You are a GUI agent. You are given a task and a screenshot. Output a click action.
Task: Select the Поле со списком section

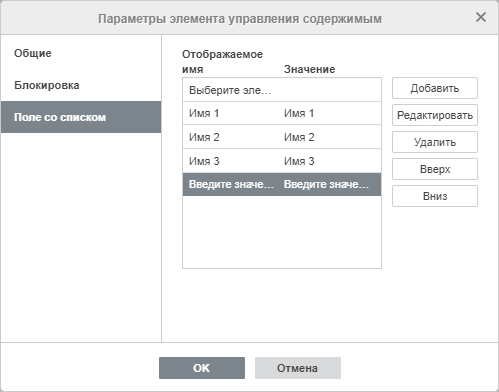81,117
